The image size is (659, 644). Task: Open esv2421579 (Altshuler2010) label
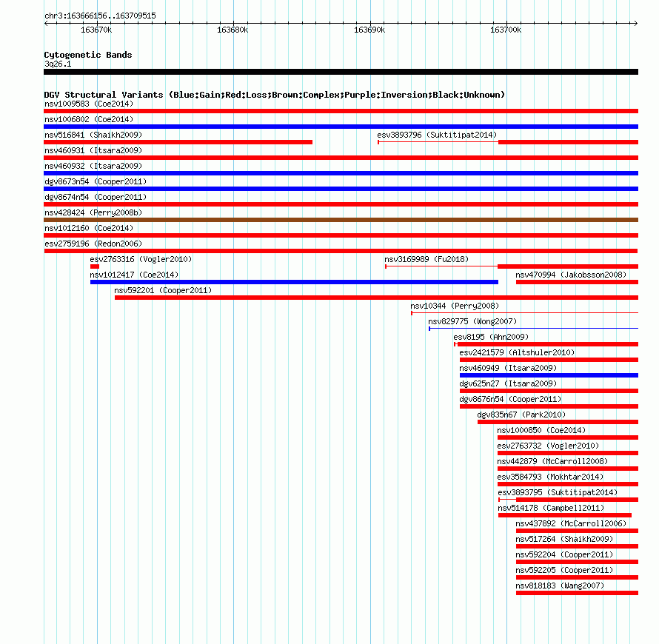coord(517,352)
